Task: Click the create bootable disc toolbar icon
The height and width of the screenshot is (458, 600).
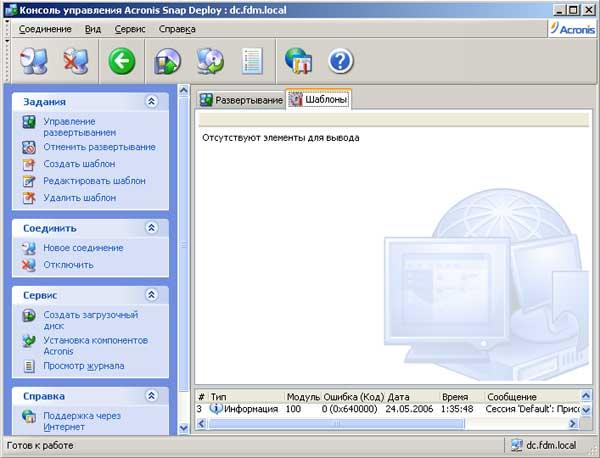Action: click(167, 61)
